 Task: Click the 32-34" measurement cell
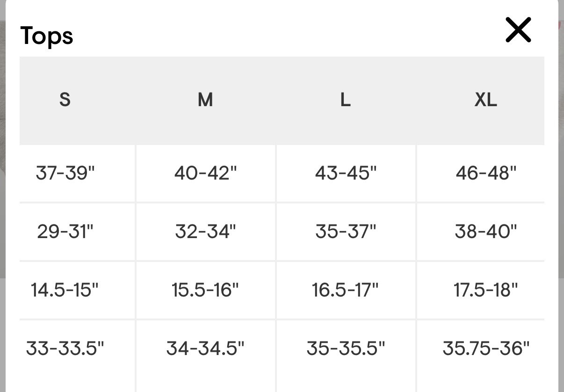point(206,232)
